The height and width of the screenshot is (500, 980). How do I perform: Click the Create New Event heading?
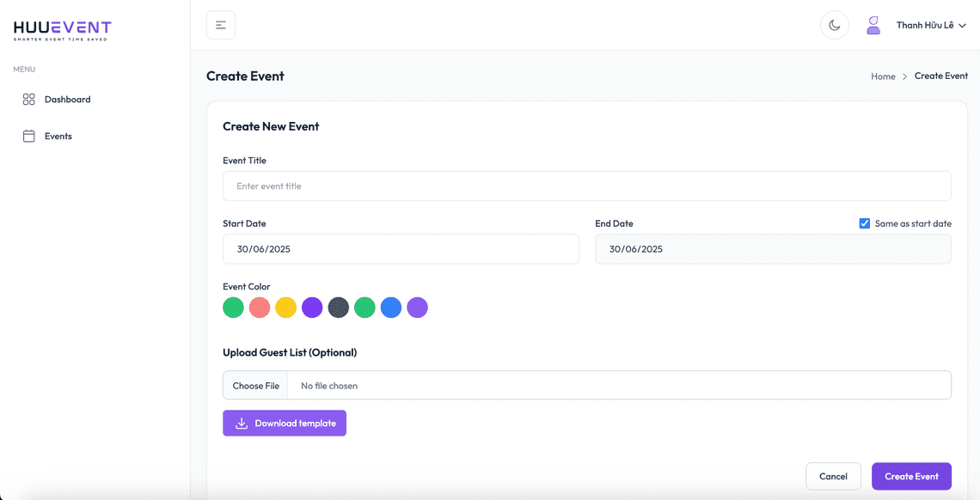click(271, 126)
